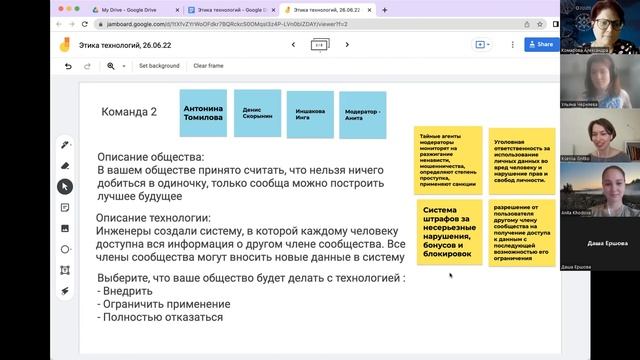Go to next frame
The width and height of the screenshot is (640, 360).
click(347, 44)
